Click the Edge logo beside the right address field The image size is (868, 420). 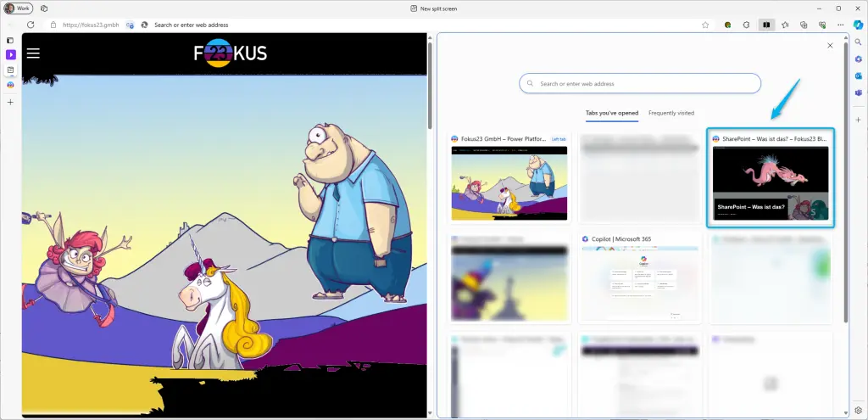pyautogui.click(x=144, y=25)
